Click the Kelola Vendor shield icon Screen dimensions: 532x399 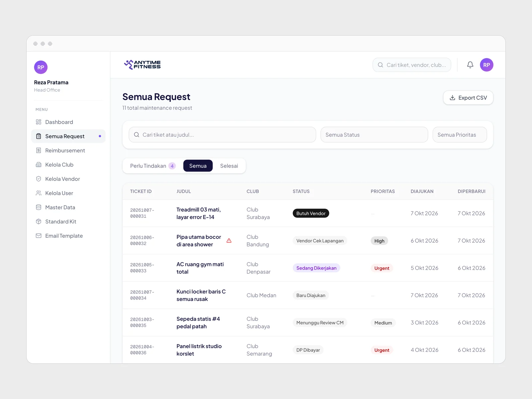pyautogui.click(x=39, y=179)
